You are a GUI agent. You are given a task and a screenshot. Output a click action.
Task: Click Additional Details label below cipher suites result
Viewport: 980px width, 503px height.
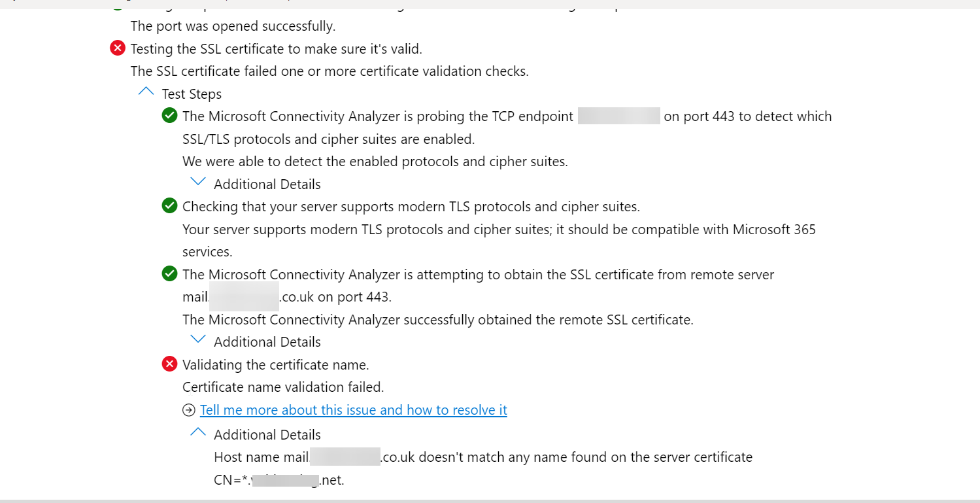[267, 184]
